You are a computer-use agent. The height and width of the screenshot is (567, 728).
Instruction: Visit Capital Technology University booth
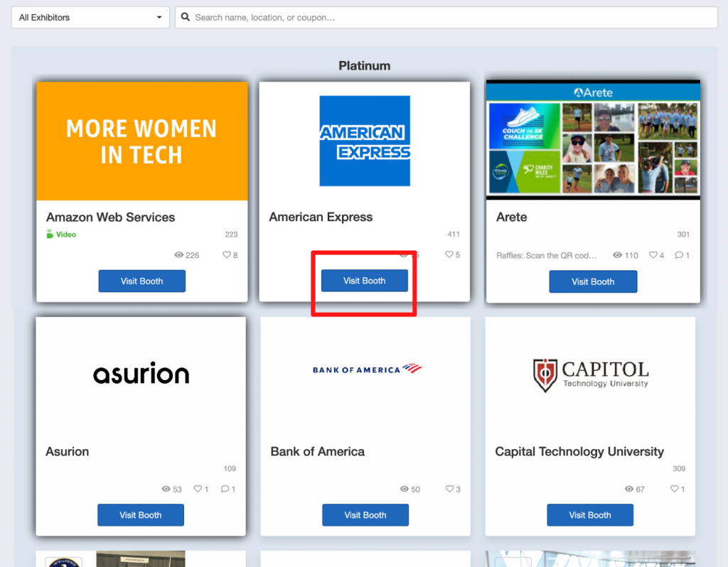[589, 515]
